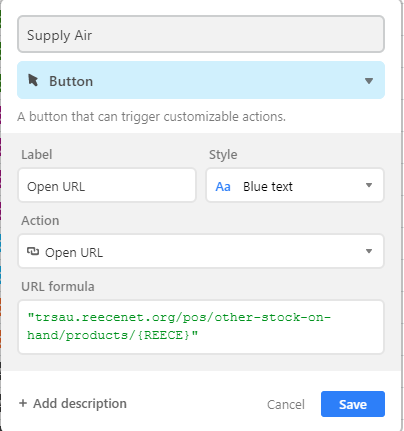
Task: Expand the Button field type arrow
Action: pos(369,81)
